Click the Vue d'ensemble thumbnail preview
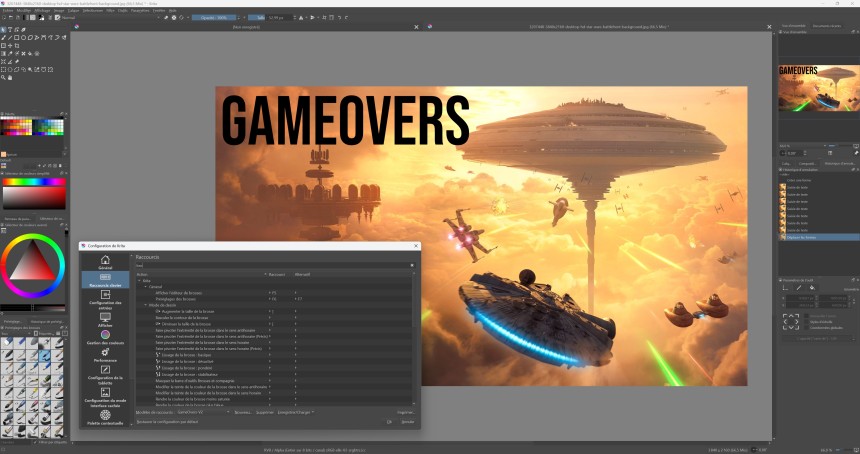 click(x=818, y=88)
